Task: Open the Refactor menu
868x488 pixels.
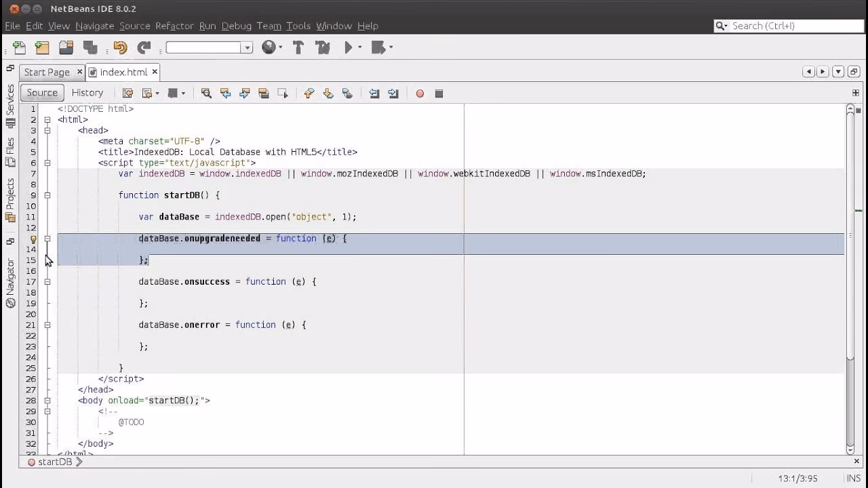Action: tap(174, 26)
